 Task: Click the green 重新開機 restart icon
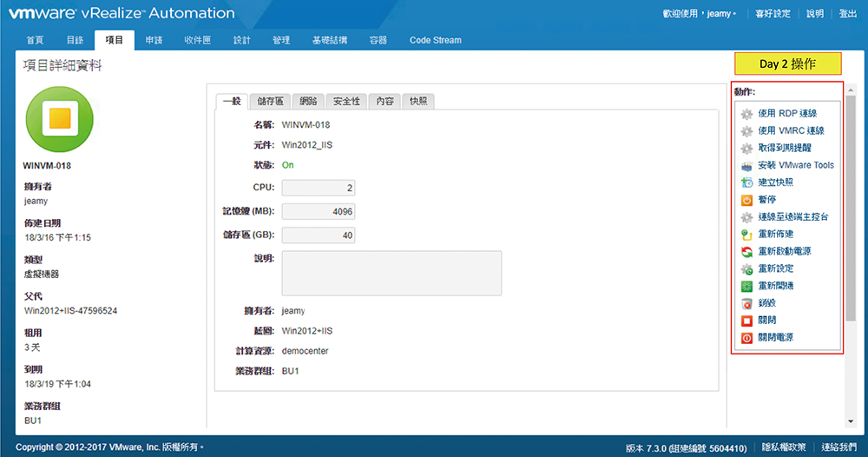(x=746, y=286)
